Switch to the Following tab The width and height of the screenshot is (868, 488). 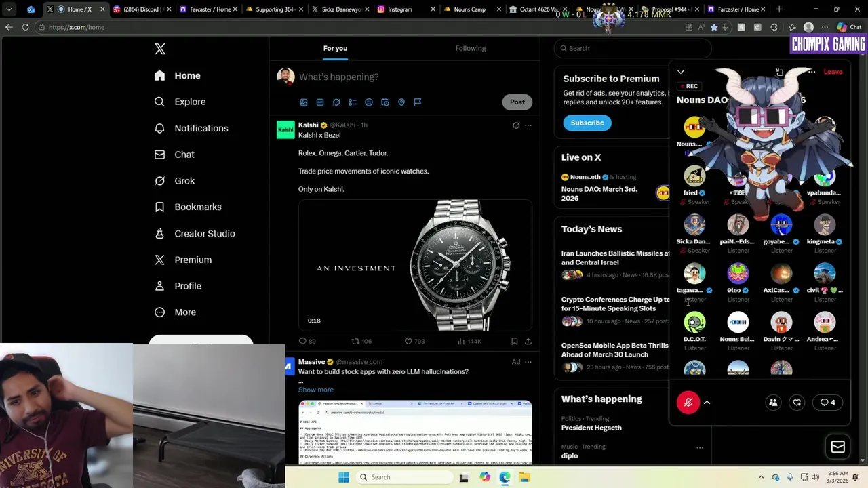(471, 48)
